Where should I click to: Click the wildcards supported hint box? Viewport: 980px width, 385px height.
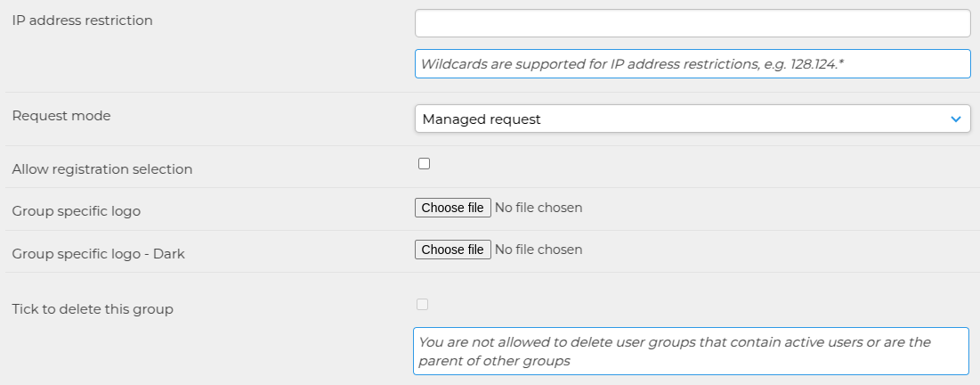pos(692,64)
